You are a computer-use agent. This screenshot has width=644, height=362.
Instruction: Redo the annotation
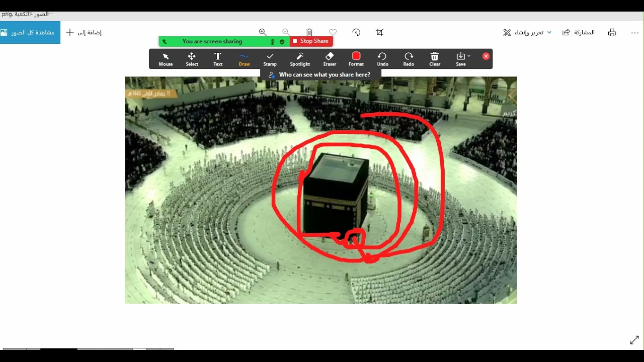click(409, 59)
